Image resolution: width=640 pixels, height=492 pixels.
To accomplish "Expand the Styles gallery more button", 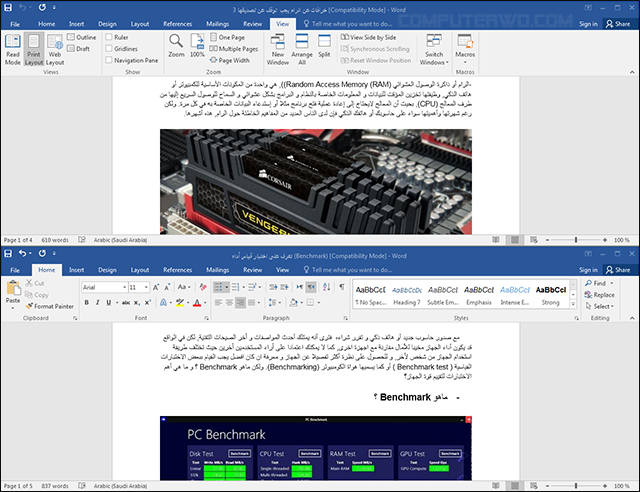I will pos(573,304).
